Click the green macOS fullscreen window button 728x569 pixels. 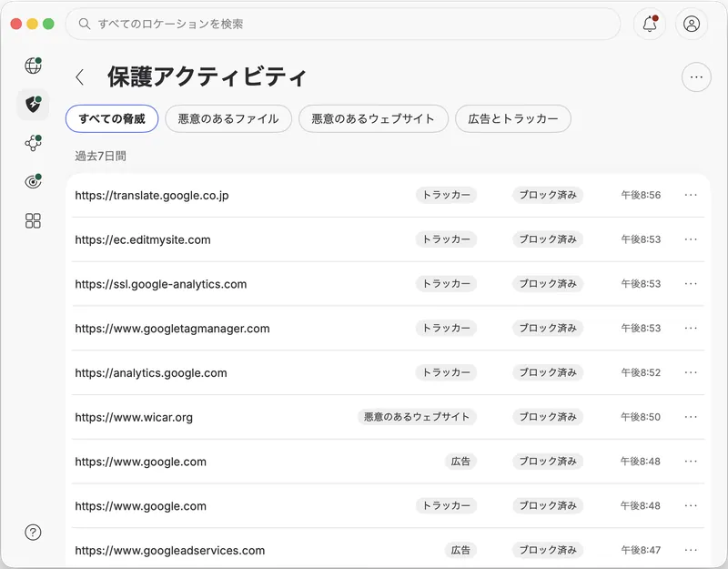coord(48,24)
